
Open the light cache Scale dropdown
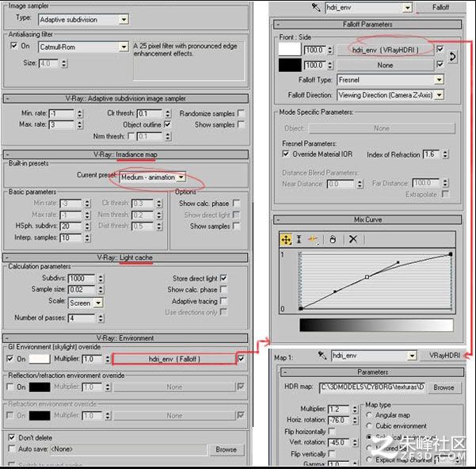click(98, 303)
